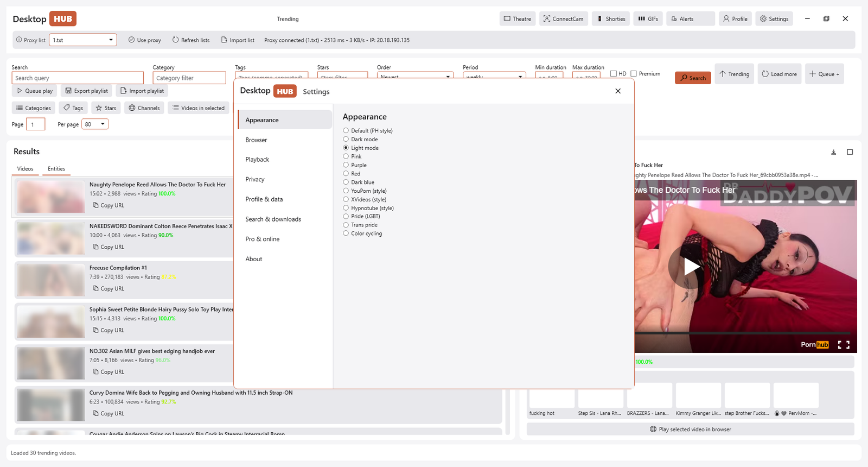Select the Red theme
Viewport: 868px width, 467px height.
click(x=352, y=174)
